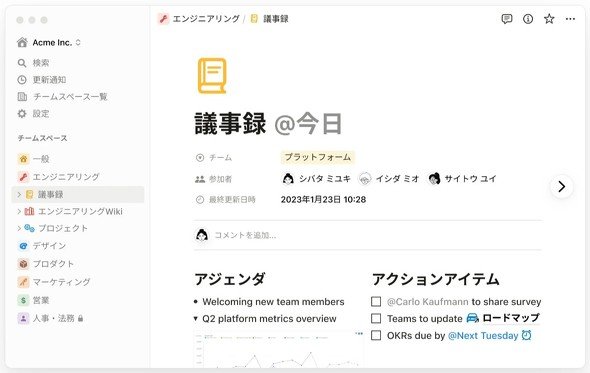Collapse the Q2 platform metrics toggle
This screenshot has width=590, height=373.
[195, 318]
